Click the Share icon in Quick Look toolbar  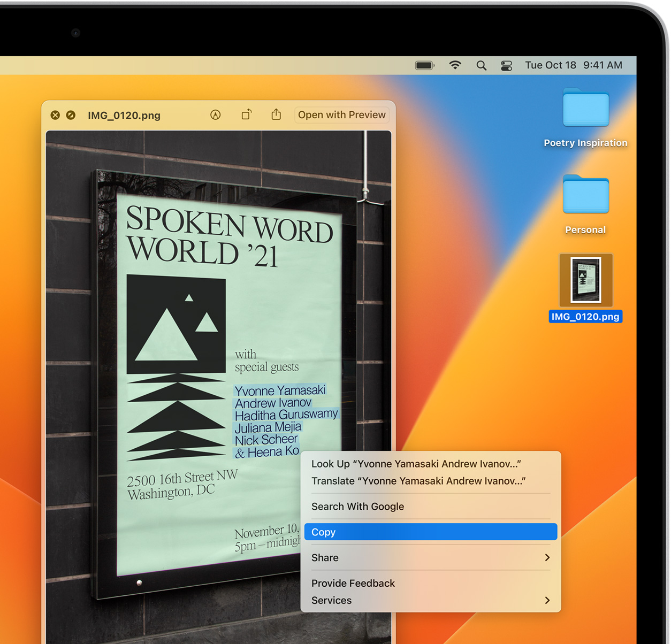pos(276,114)
